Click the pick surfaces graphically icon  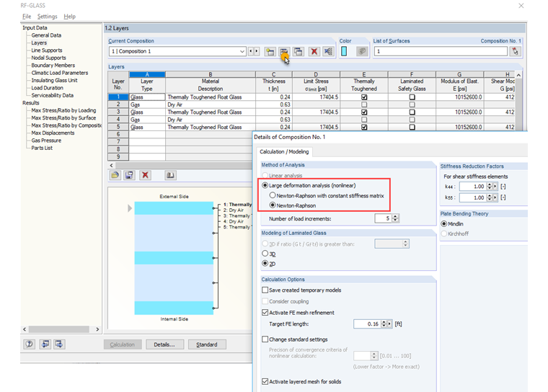(x=515, y=51)
